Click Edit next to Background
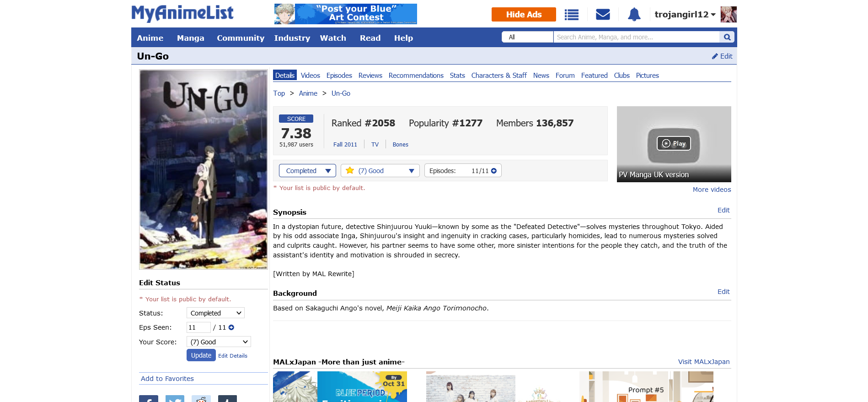868x402 pixels. tap(723, 292)
